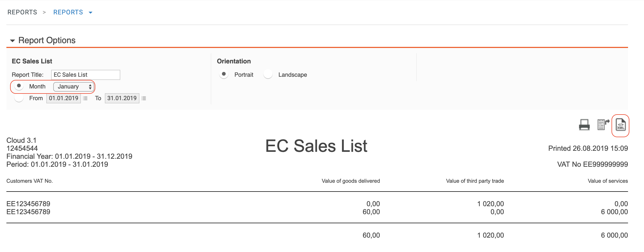Click the first REPORTS breadcrumb item
Image resolution: width=644 pixels, height=252 pixels.
pos(22,12)
